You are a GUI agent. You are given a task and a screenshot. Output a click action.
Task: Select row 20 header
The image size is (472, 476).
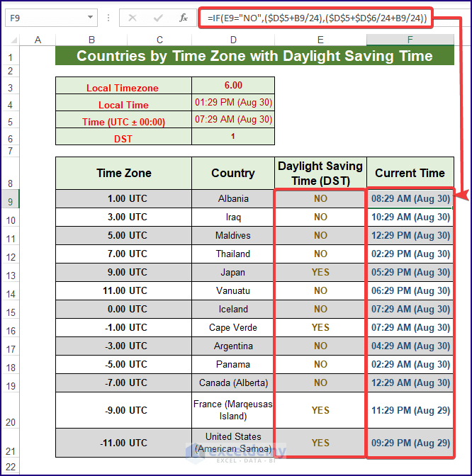point(11,410)
